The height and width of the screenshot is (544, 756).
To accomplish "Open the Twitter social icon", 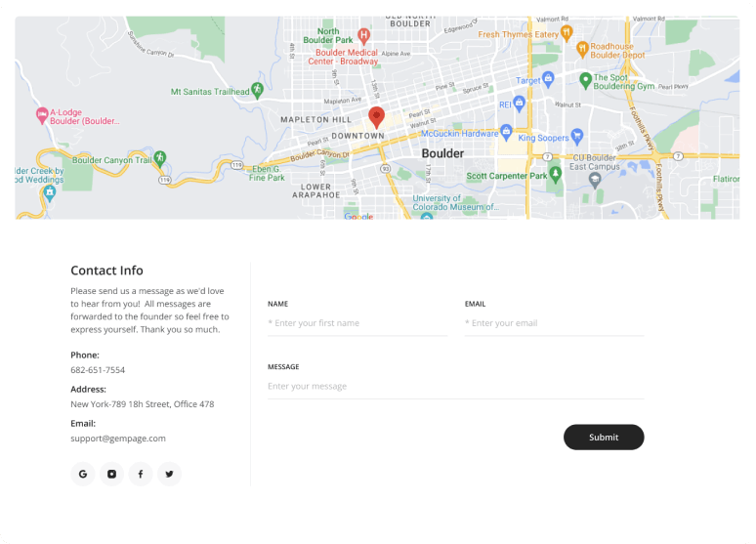I will coord(169,474).
